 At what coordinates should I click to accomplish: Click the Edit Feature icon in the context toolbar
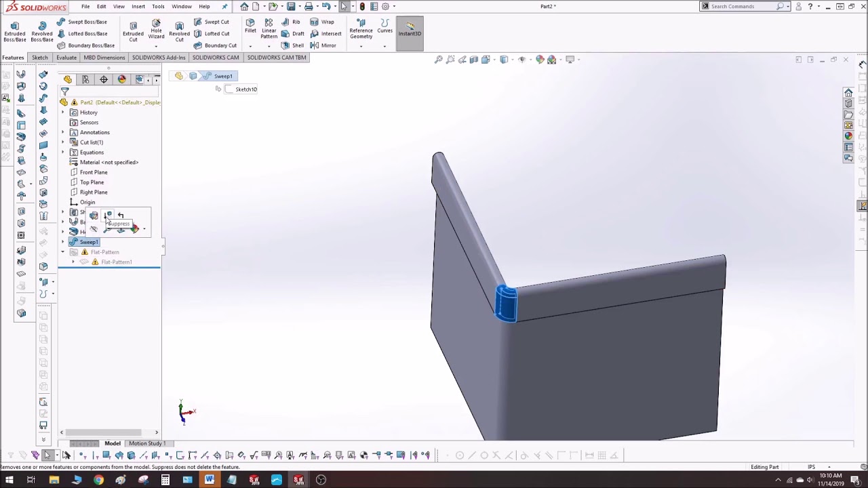(94, 216)
